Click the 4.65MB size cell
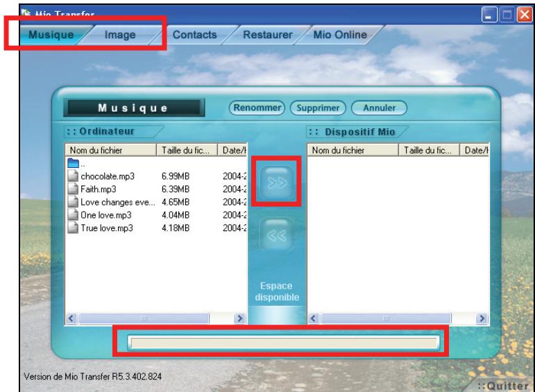 click(x=176, y=203)
